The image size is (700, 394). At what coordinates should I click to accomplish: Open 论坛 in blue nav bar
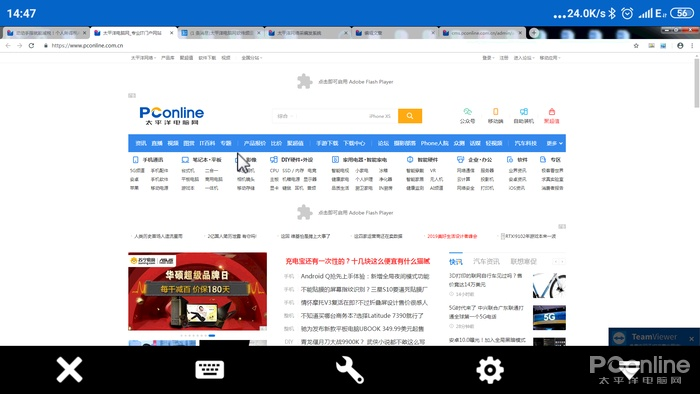(383, 143)
